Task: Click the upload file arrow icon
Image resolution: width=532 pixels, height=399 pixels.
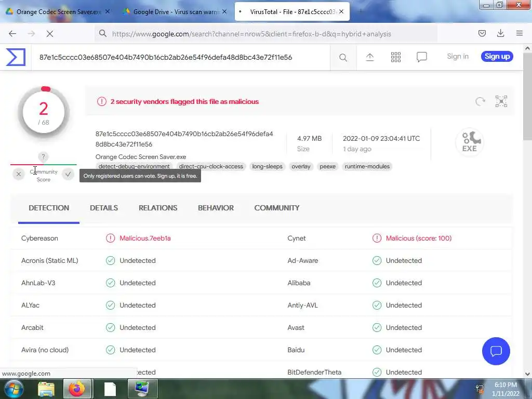Action: tap(370, 57)
